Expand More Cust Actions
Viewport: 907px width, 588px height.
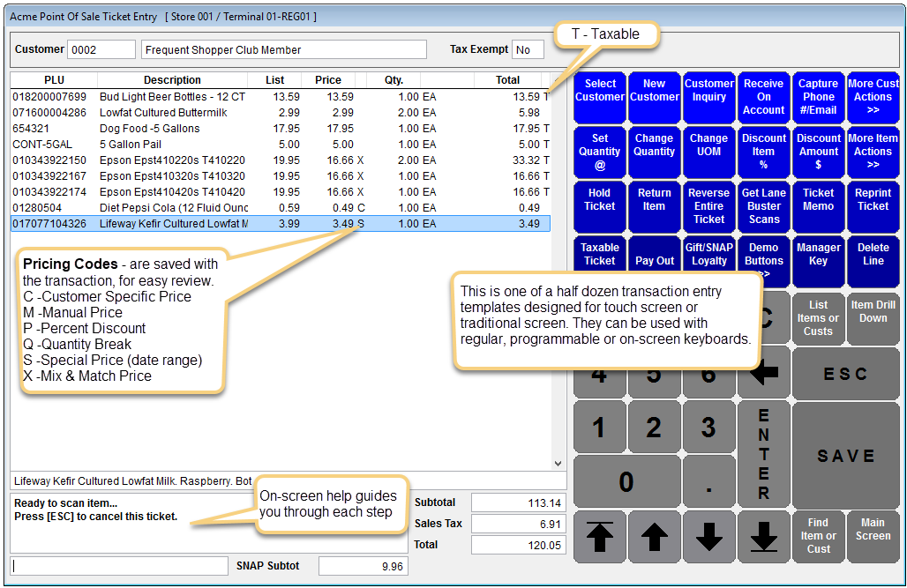[873, 97]
